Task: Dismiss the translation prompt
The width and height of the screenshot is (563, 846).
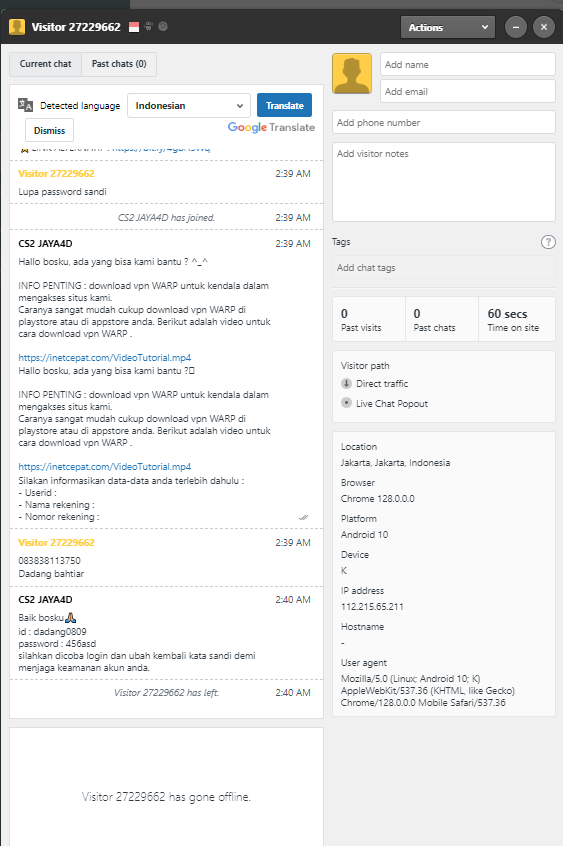Action: coord(50,131)
